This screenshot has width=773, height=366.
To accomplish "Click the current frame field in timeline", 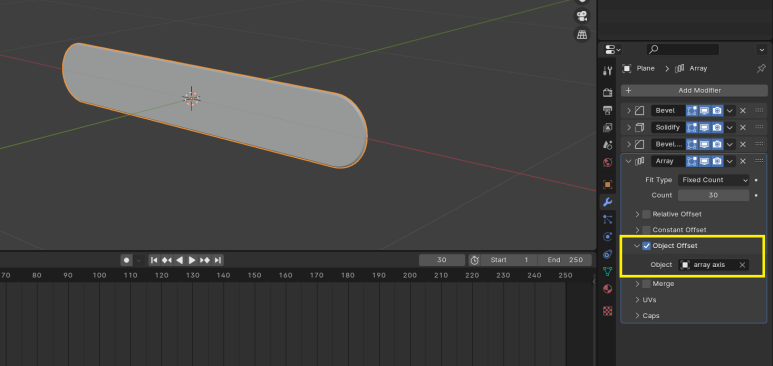I will pos(442,260).
